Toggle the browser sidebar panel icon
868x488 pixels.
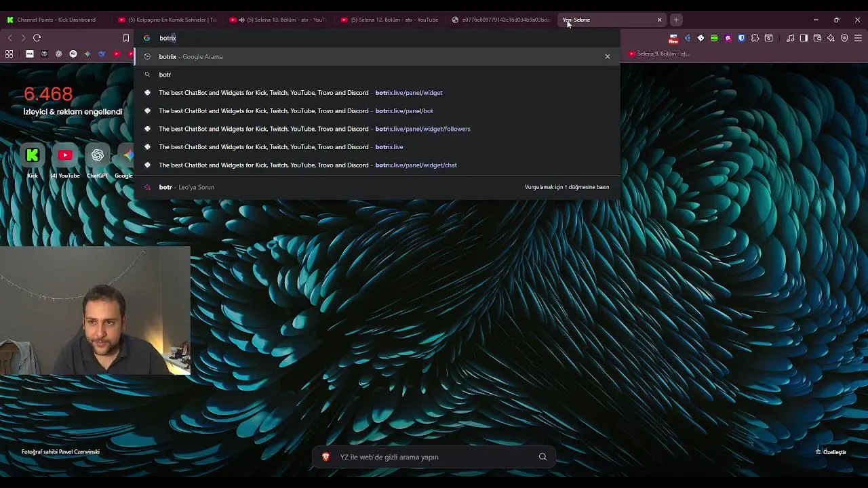(x=804, y=38)
